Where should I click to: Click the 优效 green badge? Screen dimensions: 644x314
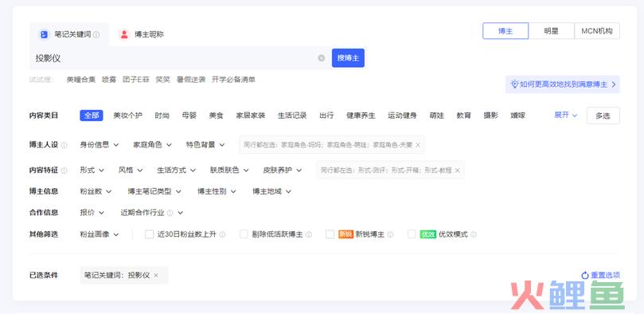pyautogui.click(x=428, y=234)
